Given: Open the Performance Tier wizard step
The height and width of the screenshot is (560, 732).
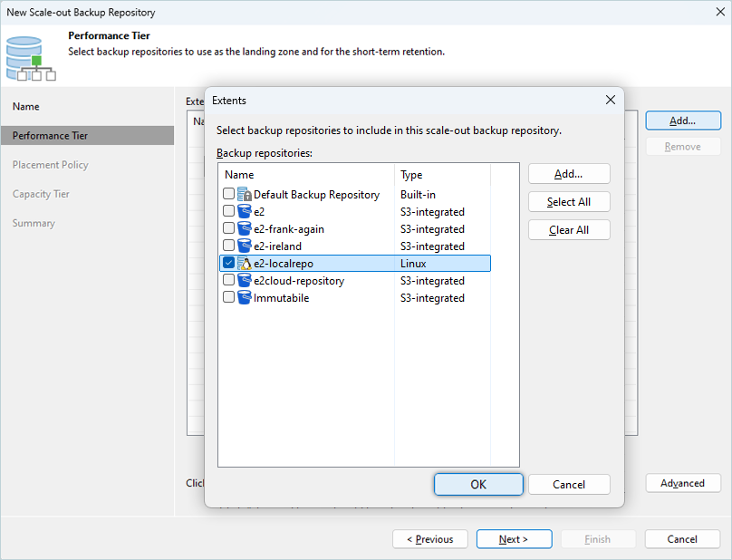Looking at the screenshot, I should click(x=50, y=136).
